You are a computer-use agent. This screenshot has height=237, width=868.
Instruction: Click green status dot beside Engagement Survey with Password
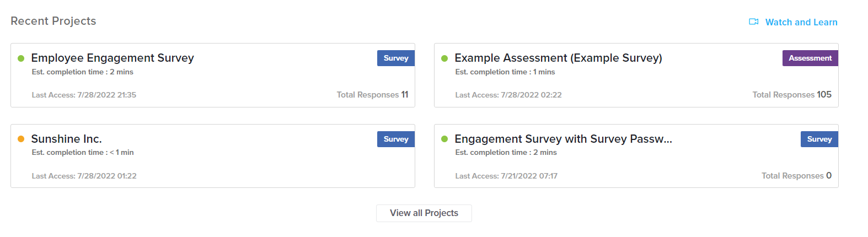click(444, 139)
